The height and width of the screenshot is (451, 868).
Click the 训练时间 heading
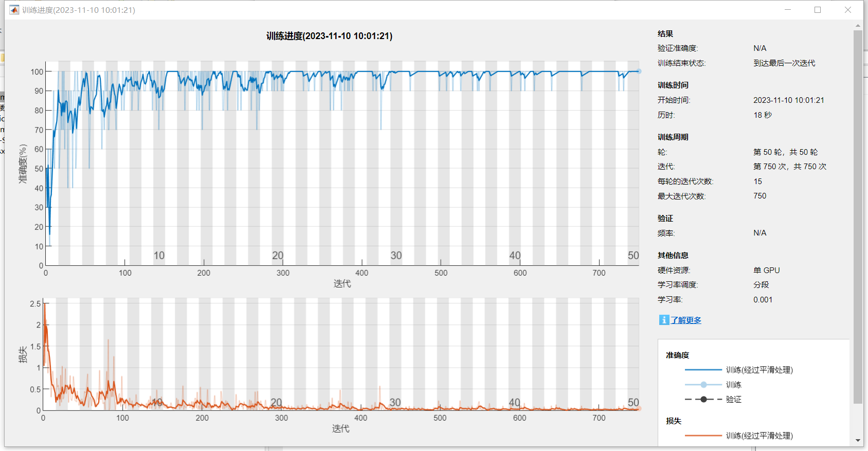(673, 85)
